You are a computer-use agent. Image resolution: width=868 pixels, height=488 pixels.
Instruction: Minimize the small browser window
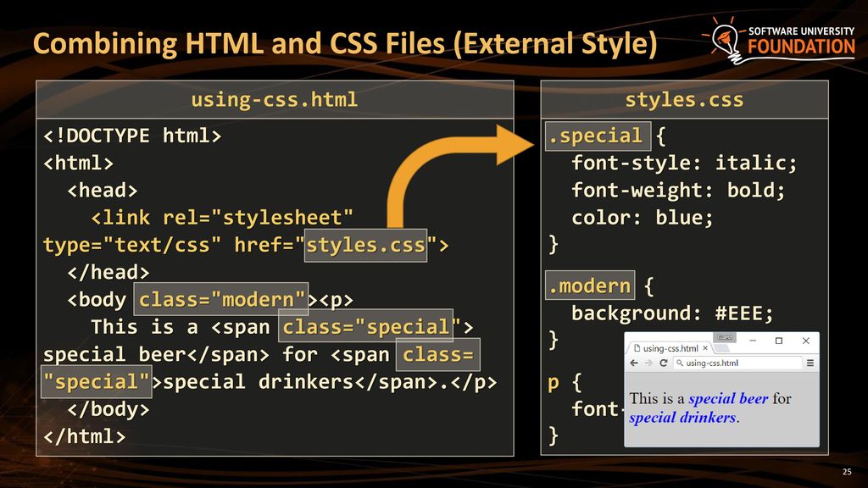pyautogui.click(x=753, y=341)
